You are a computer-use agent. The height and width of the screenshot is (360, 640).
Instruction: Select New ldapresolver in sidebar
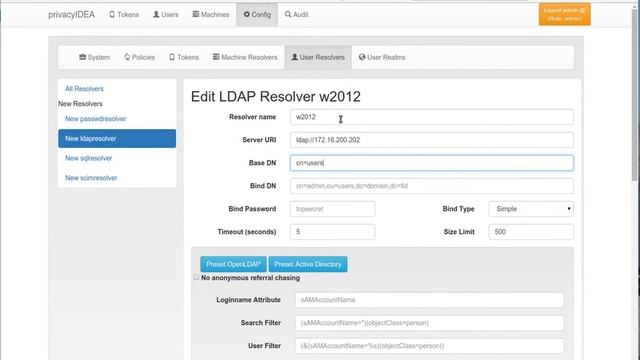point(117,139)
